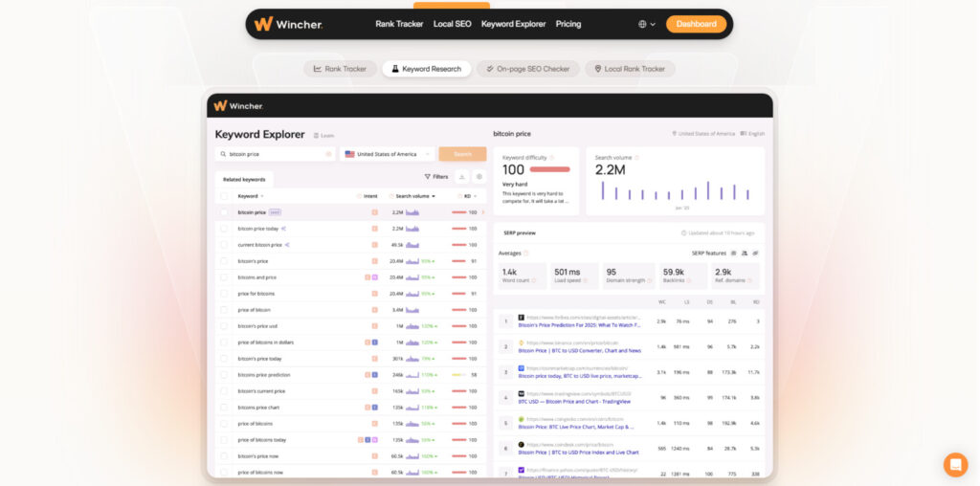This screenshot has height=486, width=980.
Task: Sort by the Keyword column header
Action: [251, 196]
